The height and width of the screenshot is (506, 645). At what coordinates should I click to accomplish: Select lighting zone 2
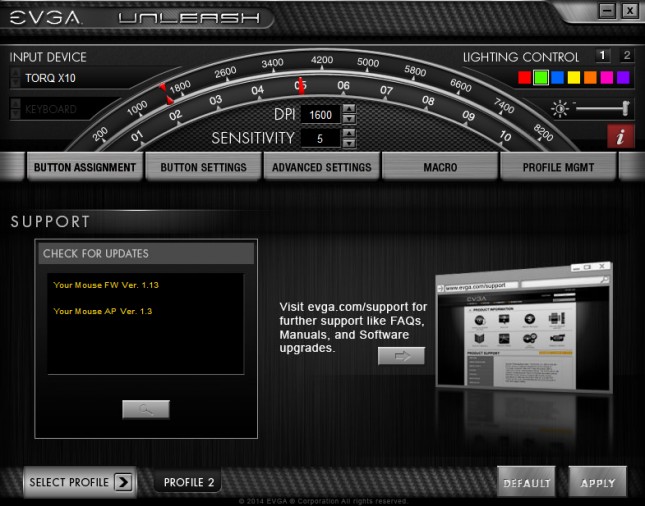point(626,56)
